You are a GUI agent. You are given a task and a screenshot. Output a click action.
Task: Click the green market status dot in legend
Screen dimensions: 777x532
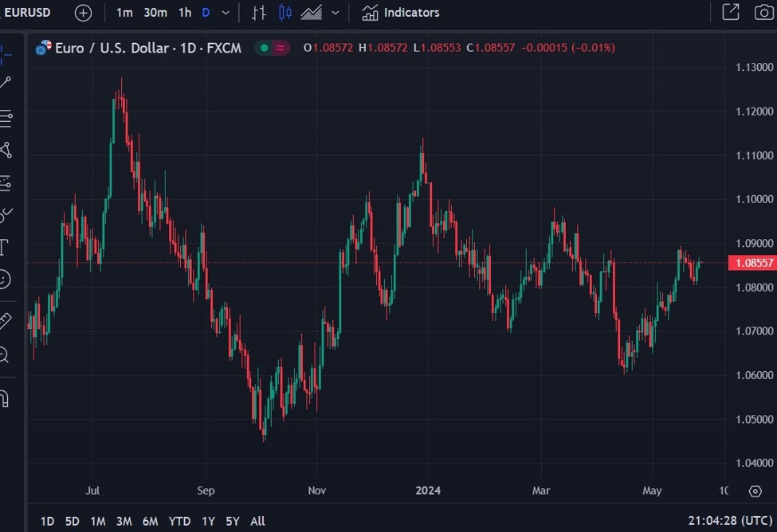(264, 48)
